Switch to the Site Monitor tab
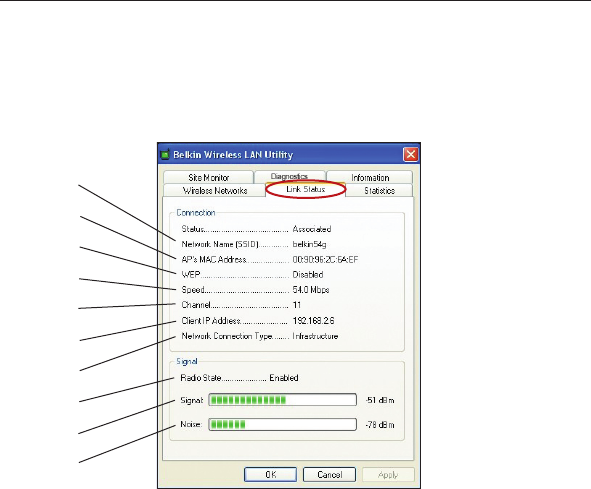The image size is (591, 489). pyautogui.click(x=208, y=177)
